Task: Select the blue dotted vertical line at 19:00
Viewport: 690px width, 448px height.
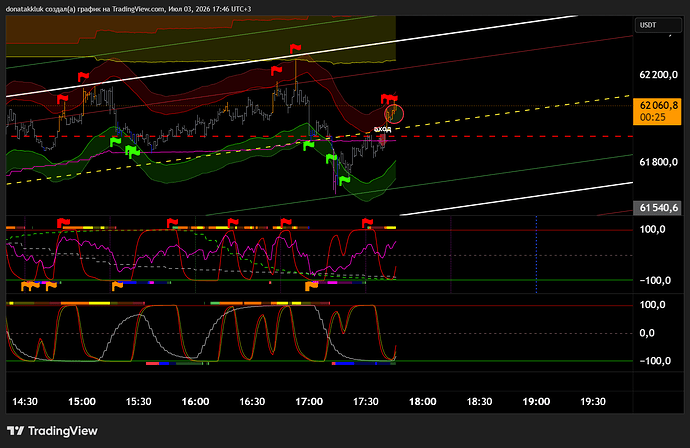Action: (x=536, y=254)
